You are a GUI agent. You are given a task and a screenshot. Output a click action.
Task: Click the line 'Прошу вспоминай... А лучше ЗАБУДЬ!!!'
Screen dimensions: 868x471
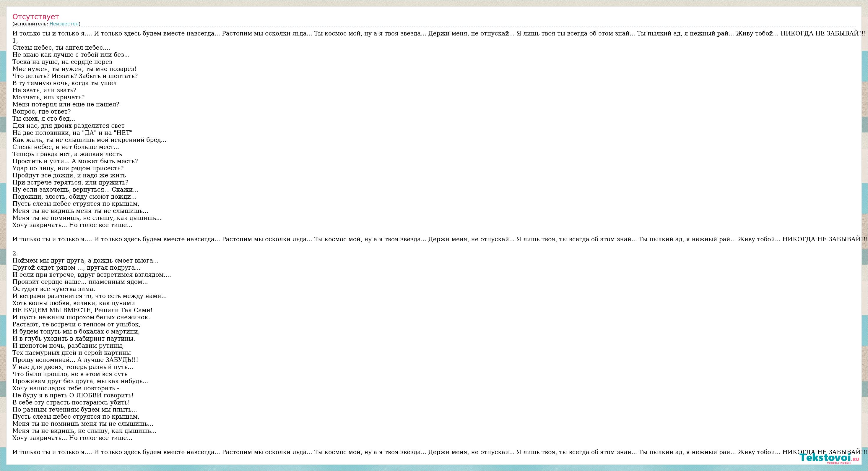pos(75,360)
